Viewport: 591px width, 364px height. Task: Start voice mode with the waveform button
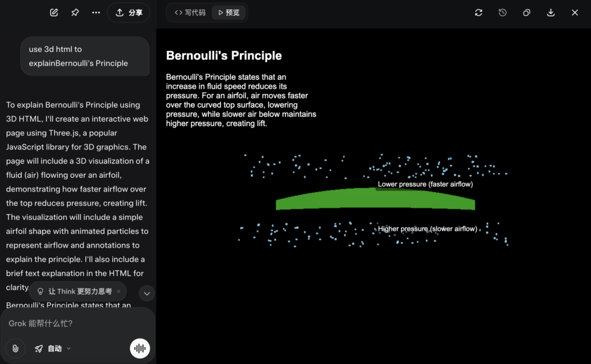click(140, 348)
